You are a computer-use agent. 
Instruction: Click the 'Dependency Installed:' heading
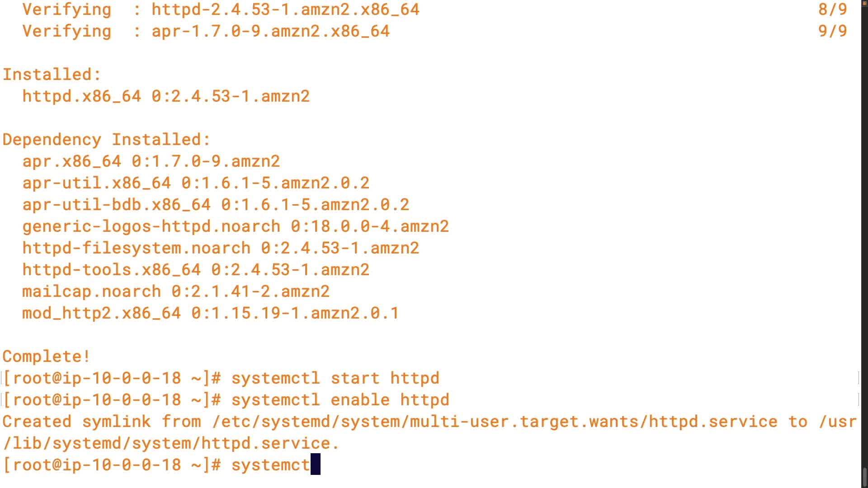point(107,139)
